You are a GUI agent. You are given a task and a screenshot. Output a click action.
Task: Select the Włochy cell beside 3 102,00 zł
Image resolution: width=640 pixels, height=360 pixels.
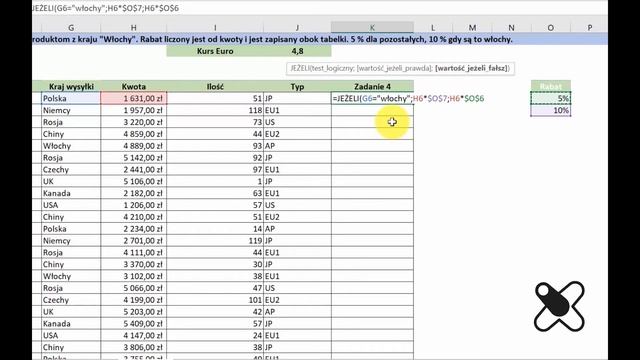pyautogui.click(x=71, y=276)
